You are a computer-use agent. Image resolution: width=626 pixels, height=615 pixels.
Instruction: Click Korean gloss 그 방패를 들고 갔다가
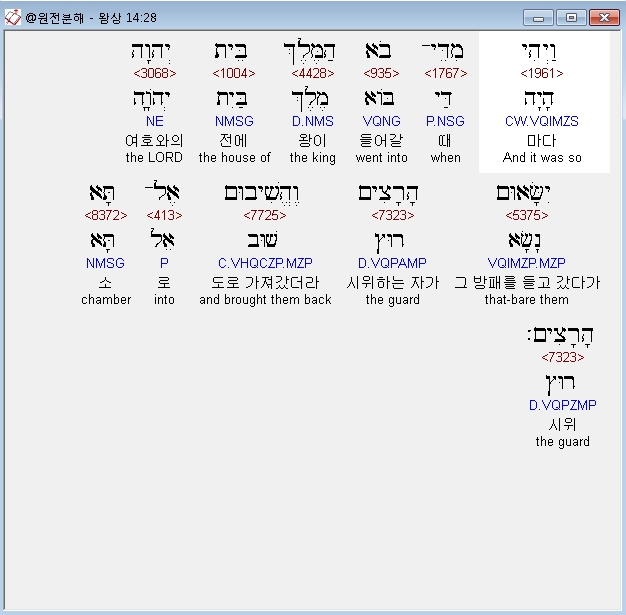pos(527,283)
